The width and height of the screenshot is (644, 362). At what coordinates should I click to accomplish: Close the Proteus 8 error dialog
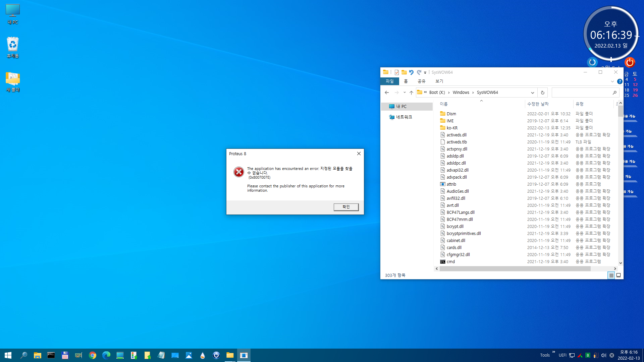pos(359,154)
